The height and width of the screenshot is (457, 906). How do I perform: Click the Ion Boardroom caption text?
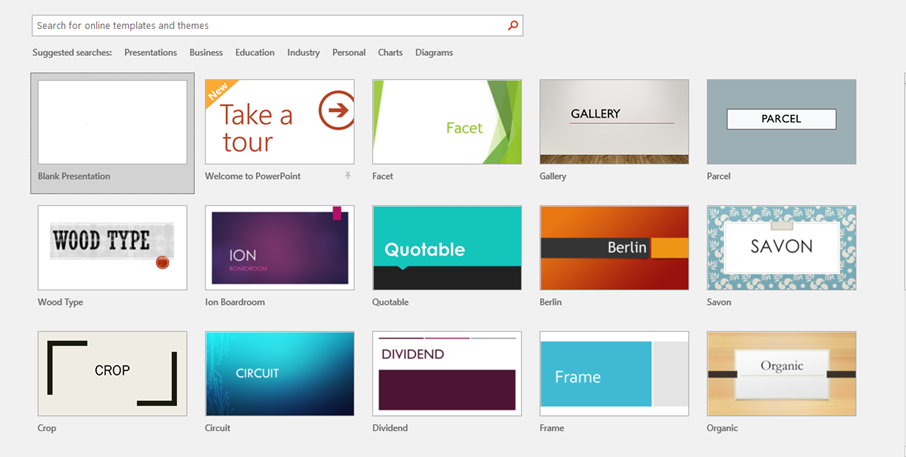point(235,302)
